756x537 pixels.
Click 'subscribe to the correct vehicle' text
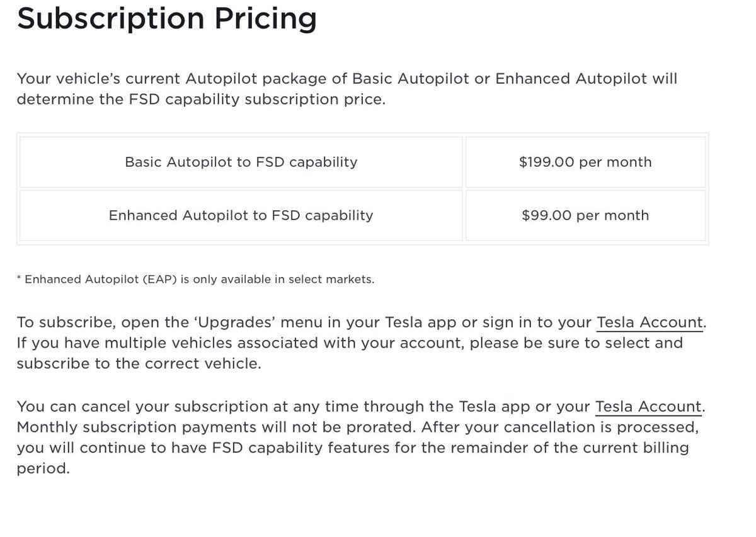[x=139, y=364]
